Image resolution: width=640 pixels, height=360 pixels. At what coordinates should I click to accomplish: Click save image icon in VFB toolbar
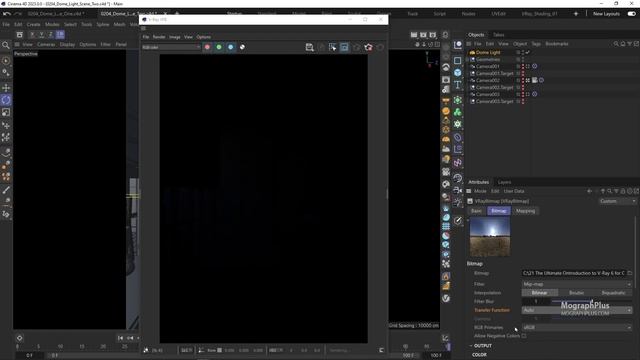coord(309,47)
